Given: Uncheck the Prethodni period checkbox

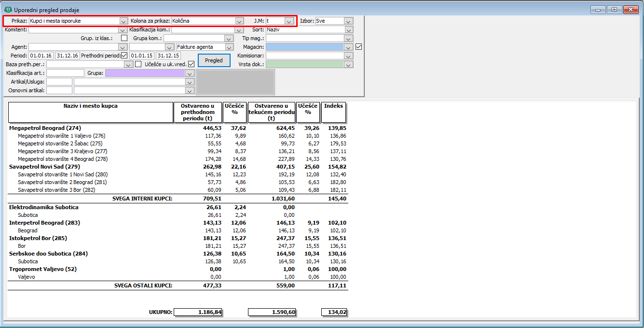Looking at the screenshot, I should (124, 56).
